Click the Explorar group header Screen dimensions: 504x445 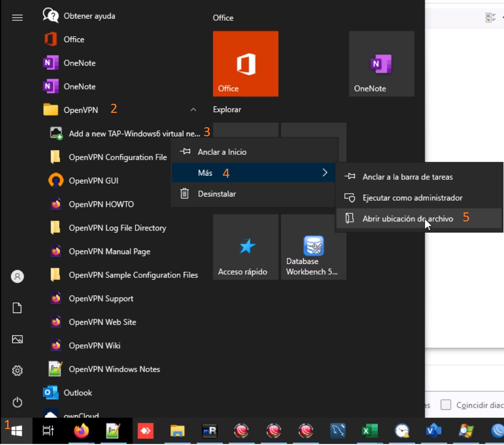point(227,110)
